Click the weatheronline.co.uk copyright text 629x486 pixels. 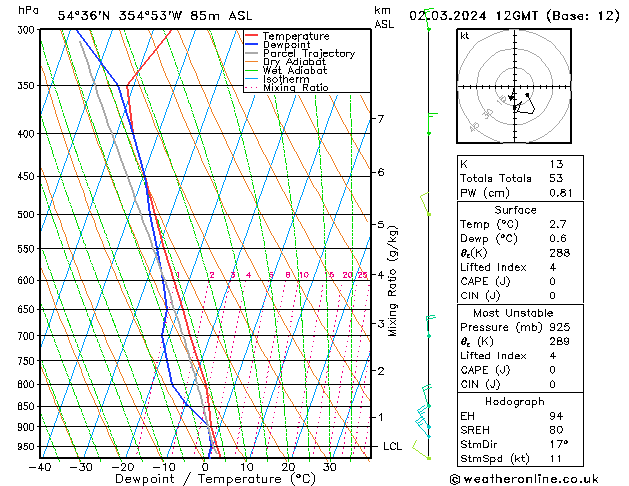coord(524,479)
